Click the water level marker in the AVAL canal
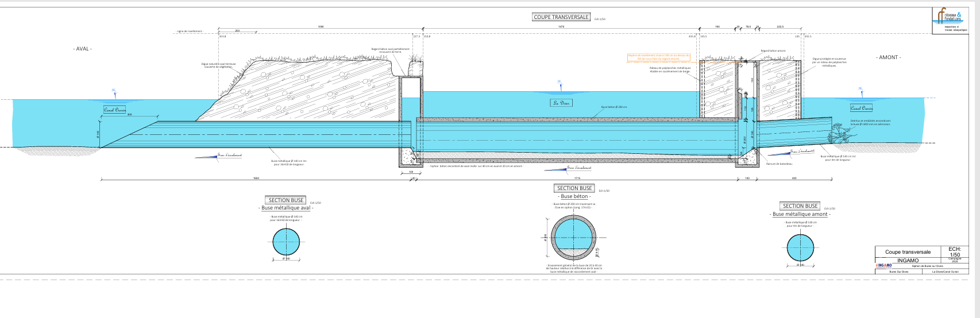 tap(114, 92)
